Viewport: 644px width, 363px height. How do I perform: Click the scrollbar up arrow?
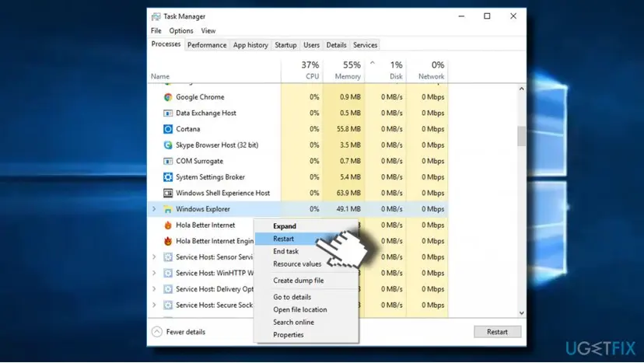[x=522, y=89]
